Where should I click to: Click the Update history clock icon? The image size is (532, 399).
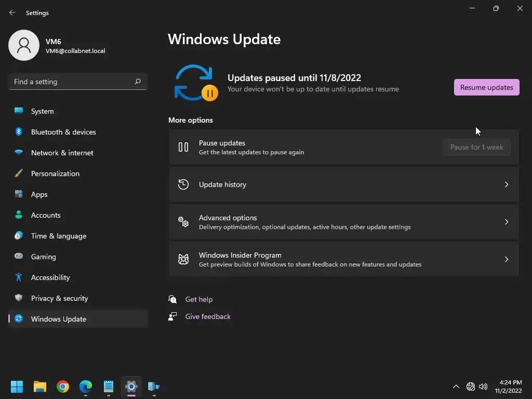183,184
